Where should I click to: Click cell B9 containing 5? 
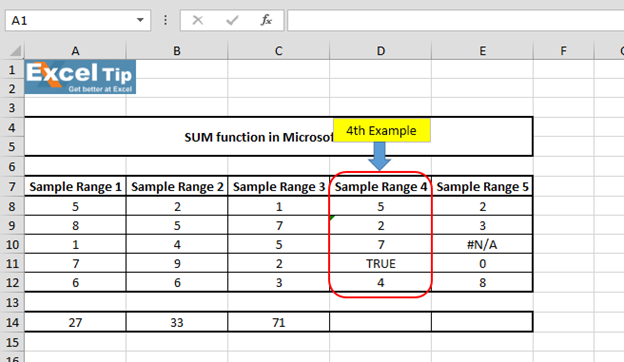(177, 225)
